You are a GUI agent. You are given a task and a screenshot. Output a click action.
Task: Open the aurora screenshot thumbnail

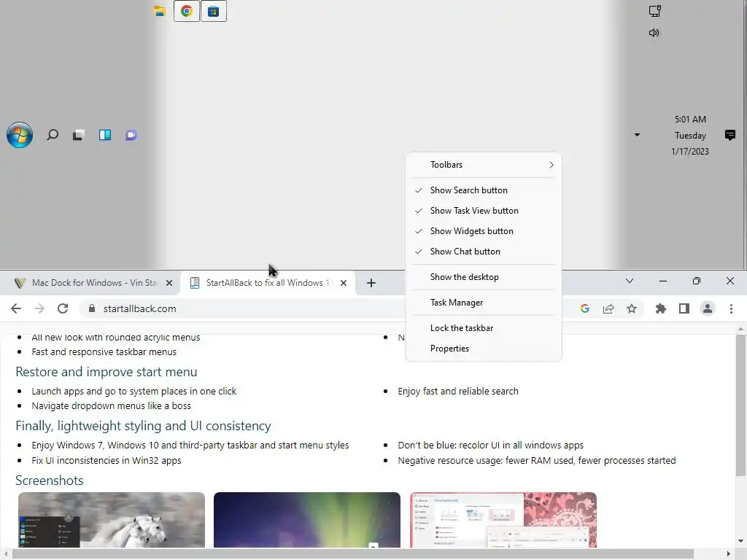pyautogui.click(x=307, y=520)
